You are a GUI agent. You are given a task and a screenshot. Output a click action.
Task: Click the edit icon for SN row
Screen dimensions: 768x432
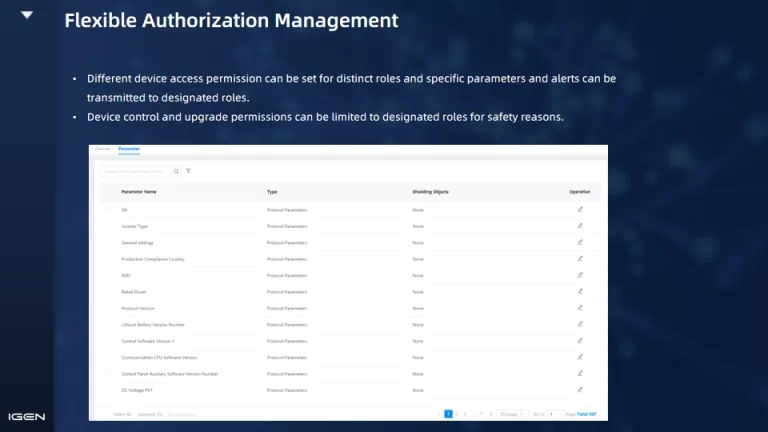pos(580,210)
